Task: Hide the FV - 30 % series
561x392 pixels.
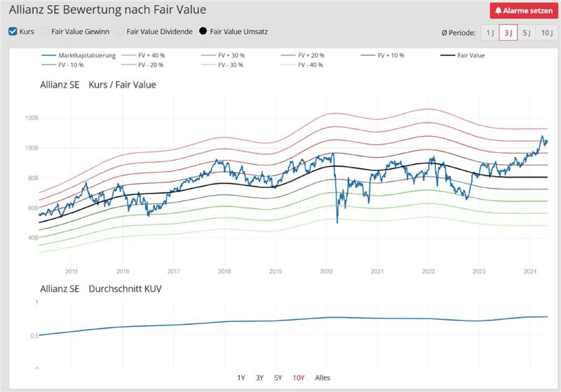Action: click(x=222, y=65)
